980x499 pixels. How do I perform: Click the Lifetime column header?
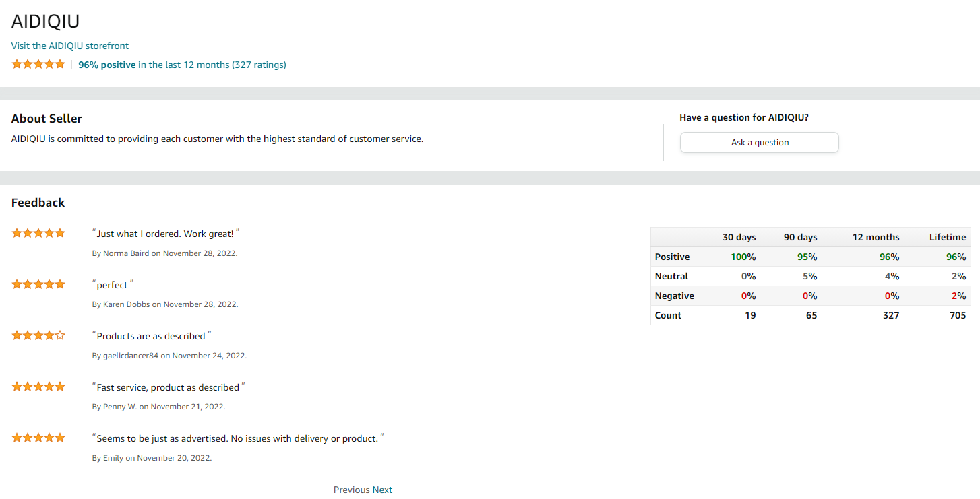pos(948,237)
